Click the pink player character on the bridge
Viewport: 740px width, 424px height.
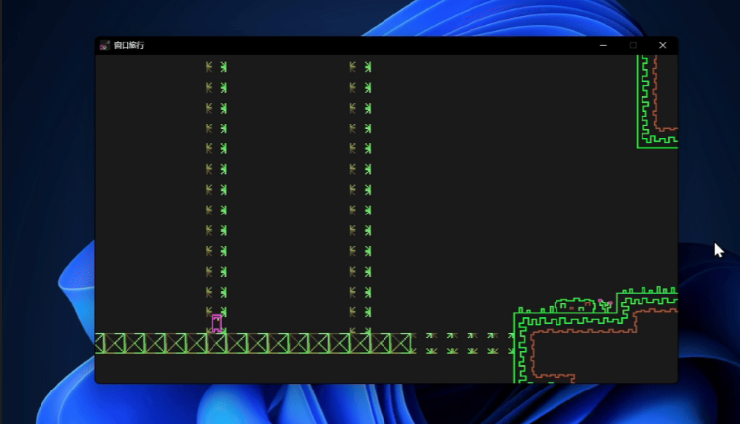(217, 323)
